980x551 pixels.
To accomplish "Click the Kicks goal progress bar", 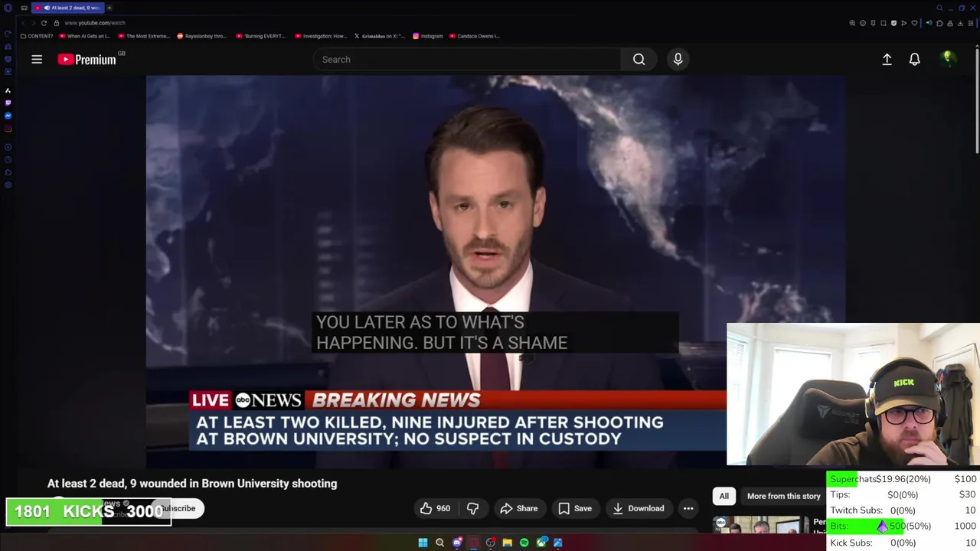I will (89, 512).
